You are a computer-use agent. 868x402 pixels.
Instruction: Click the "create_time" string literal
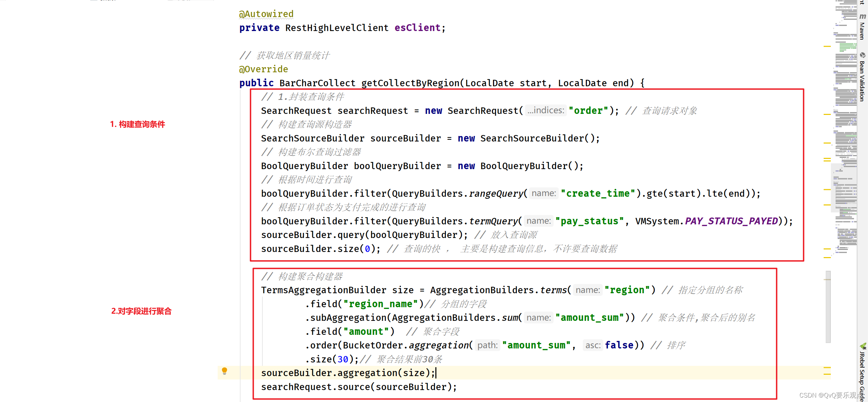(x=598, y=193)
